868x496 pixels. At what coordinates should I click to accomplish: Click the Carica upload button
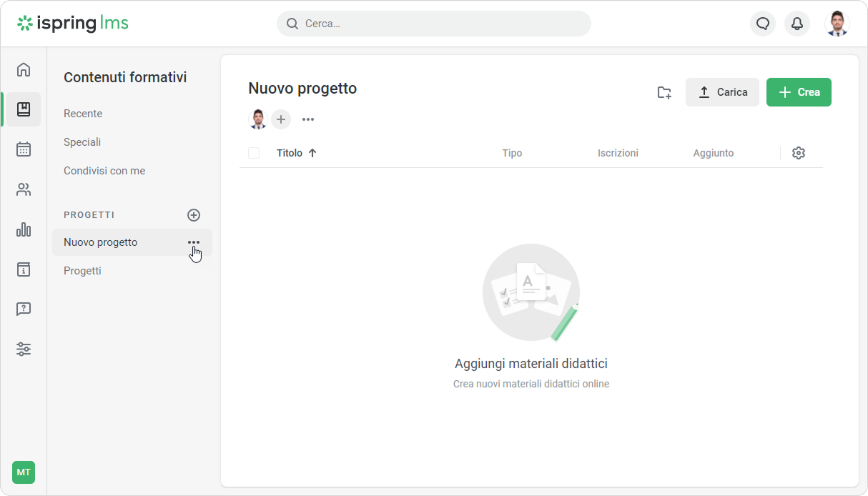coord(722,92)
